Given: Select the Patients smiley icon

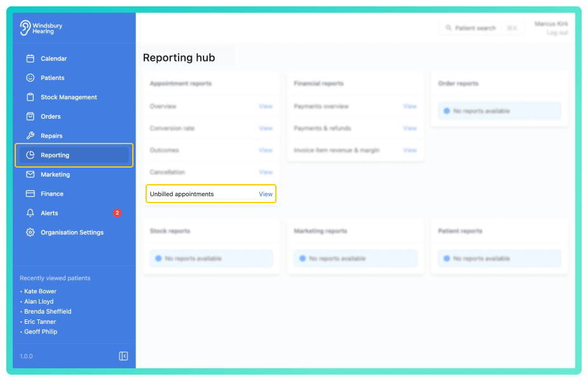Looking at the screenshot, I should click(31, 77).
